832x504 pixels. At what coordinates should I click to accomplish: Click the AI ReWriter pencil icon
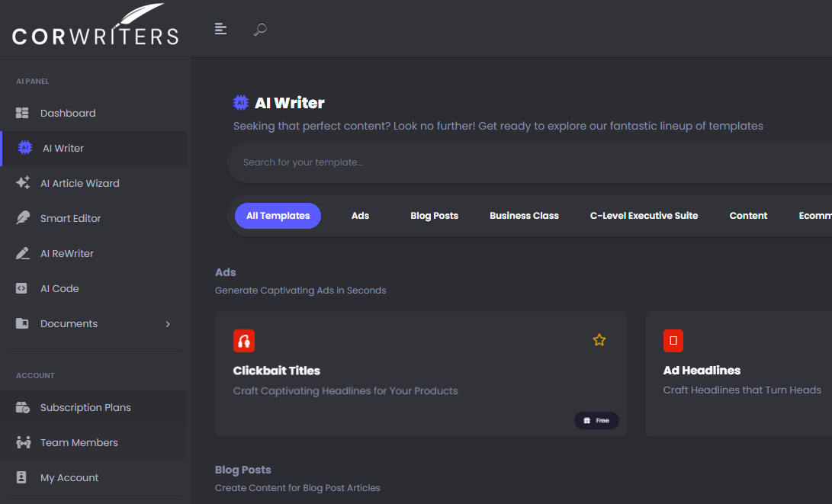(23, 253)
